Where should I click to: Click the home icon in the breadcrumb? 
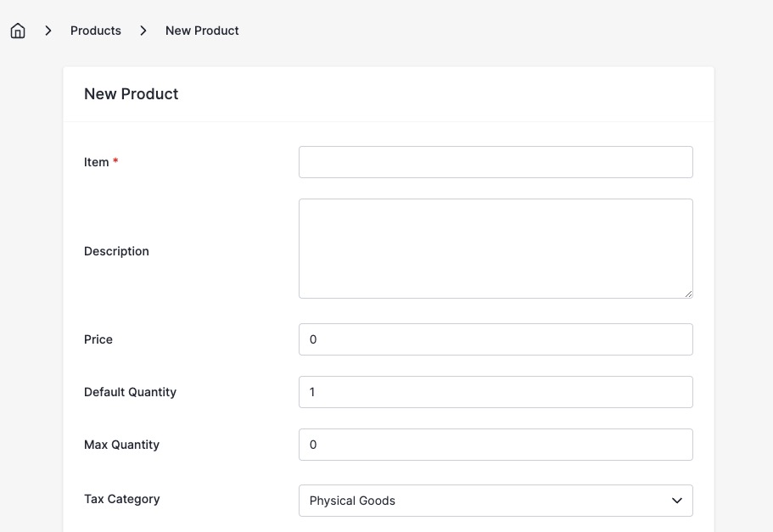[x=18, y=30]
